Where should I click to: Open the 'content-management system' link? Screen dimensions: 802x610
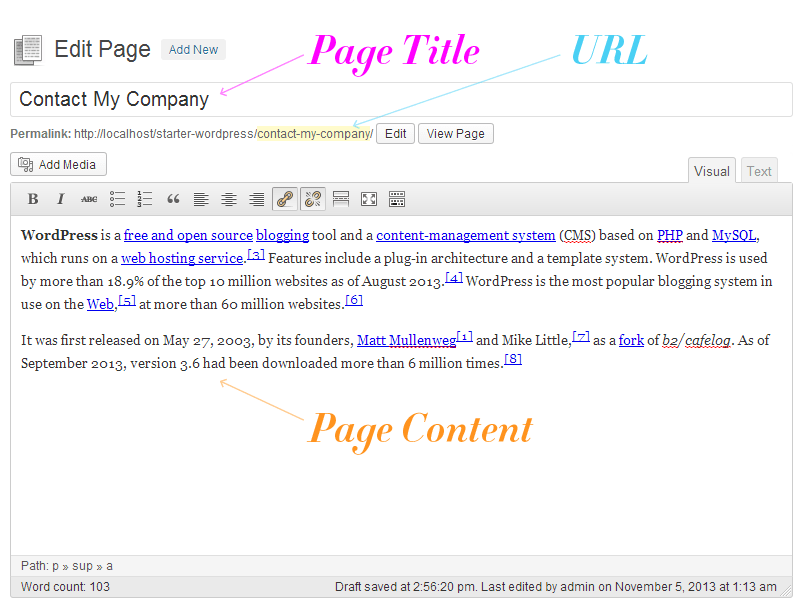tap(465, 235)
